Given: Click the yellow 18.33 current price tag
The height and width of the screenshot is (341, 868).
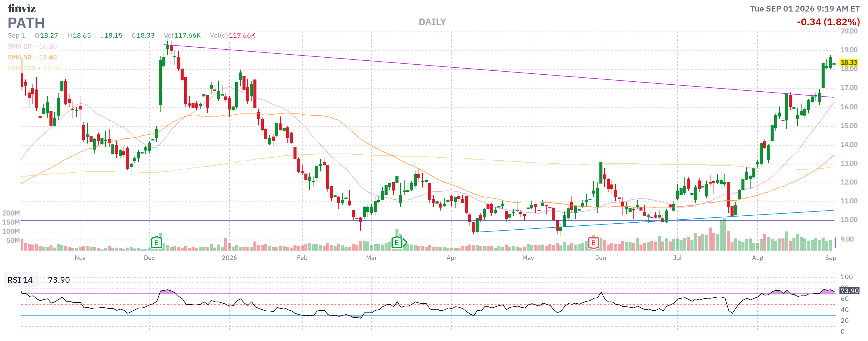Looking at the screenshot, I should tap(849, 62).
